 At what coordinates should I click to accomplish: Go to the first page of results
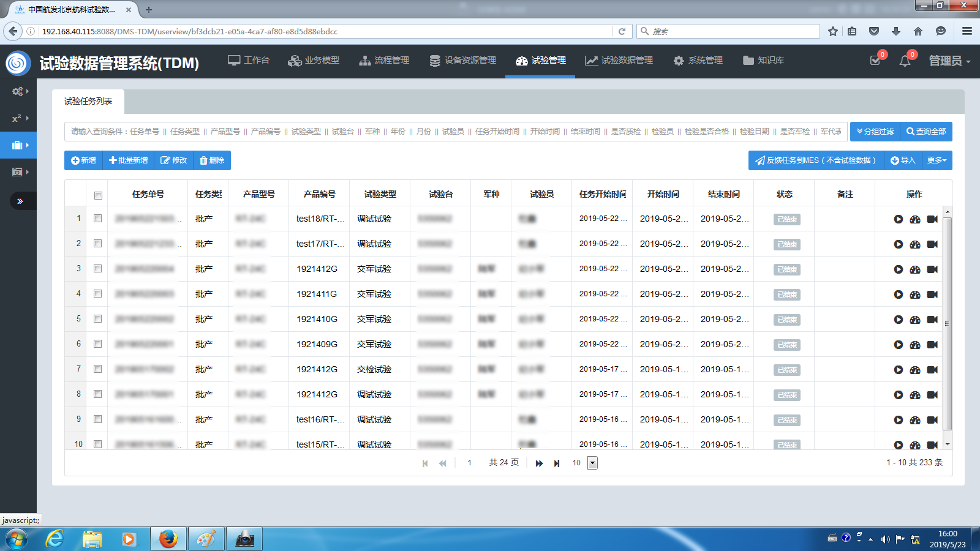point(425,463)
